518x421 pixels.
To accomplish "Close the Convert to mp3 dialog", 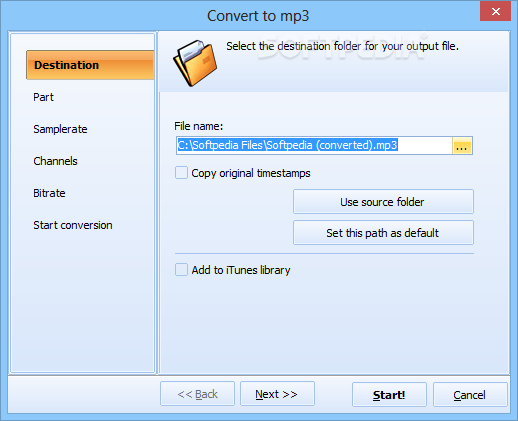I will [495, 11].
